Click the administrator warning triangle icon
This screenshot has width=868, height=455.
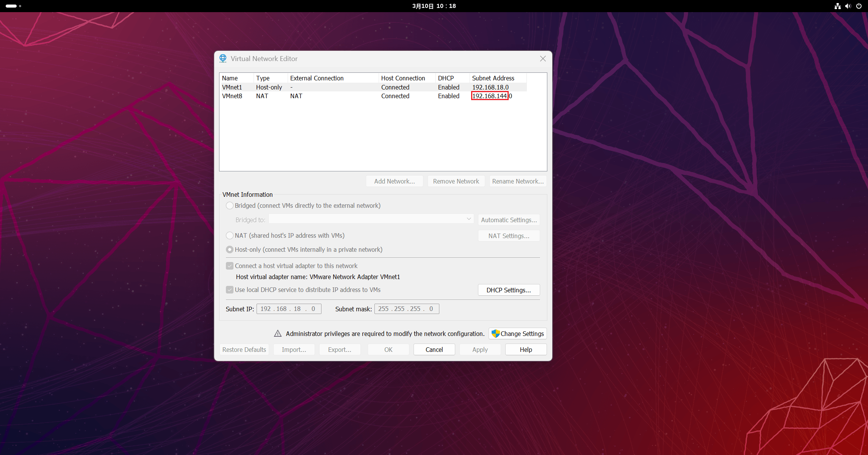click(278, 334)
